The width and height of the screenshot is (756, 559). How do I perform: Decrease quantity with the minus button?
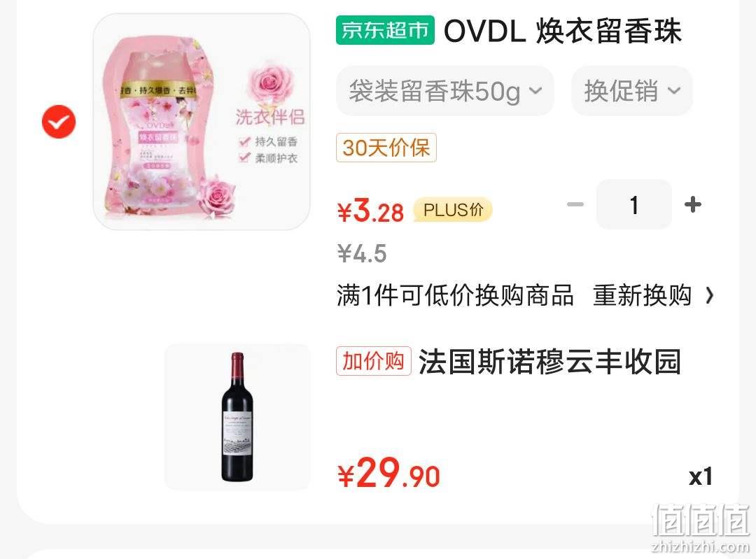tap(575, 204)
